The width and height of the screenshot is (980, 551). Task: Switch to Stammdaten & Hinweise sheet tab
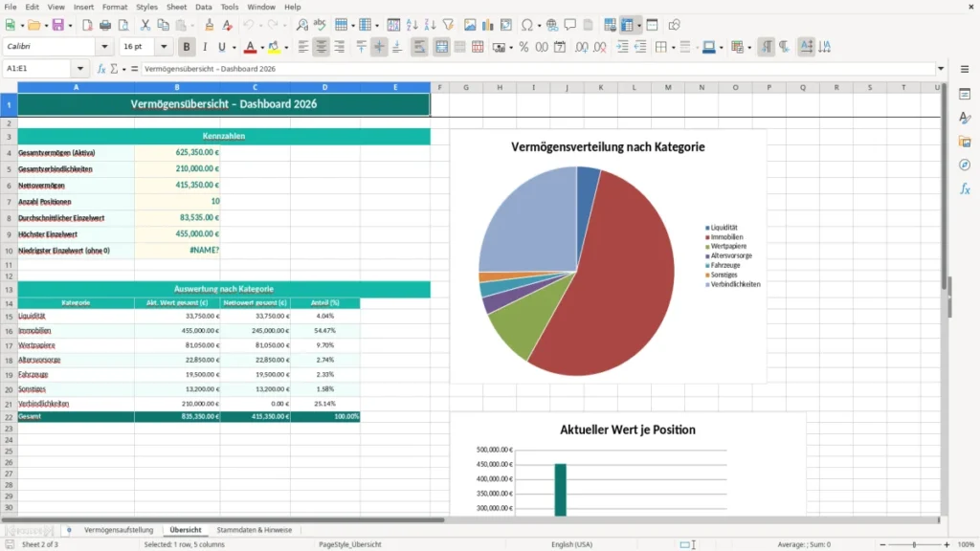(x=255, y=530)
